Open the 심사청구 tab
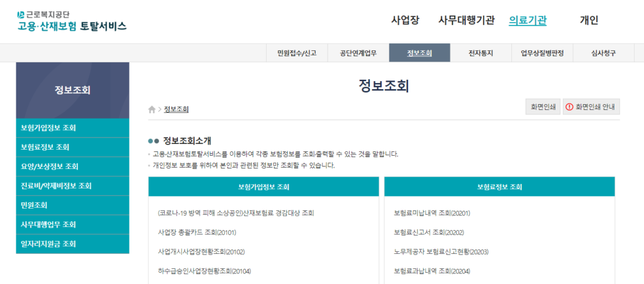 [x=603, y=53]
